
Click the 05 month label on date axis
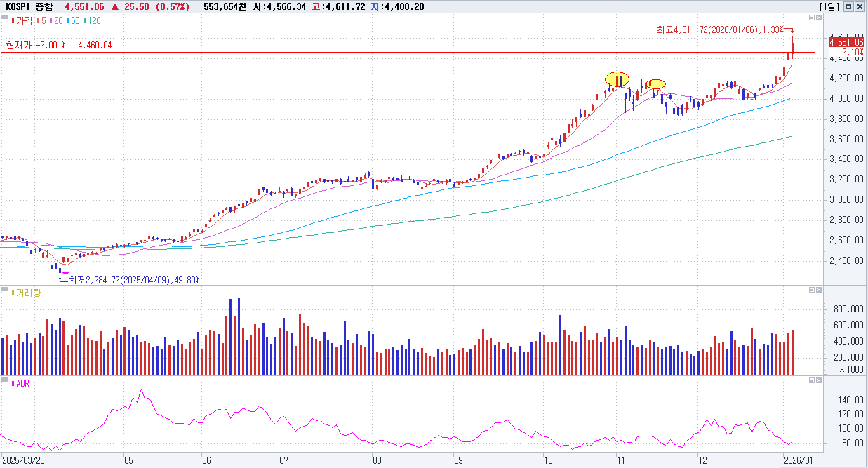[x=128, y=461]
